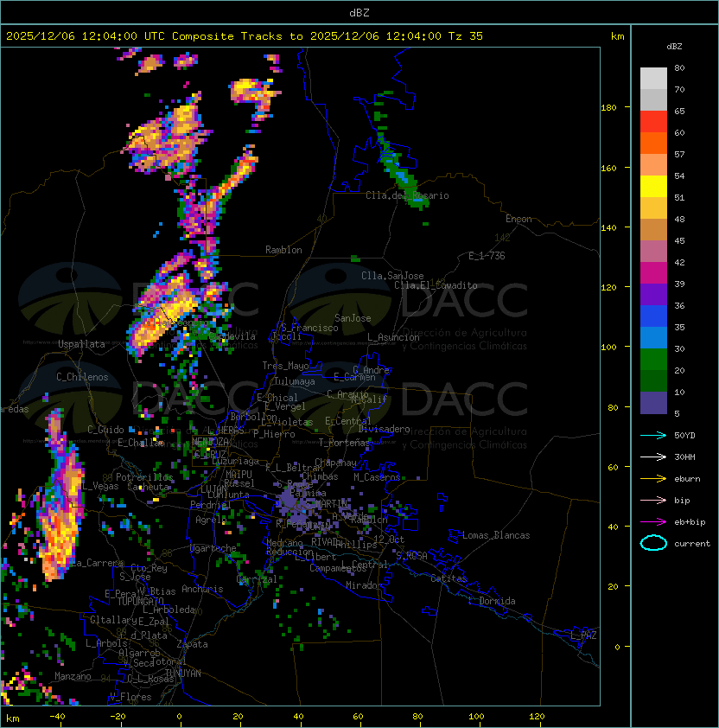The width and height of the screenshot is (719, 728).
Task: Click the 'V_Flores' map label
Action: click(130, 697)
